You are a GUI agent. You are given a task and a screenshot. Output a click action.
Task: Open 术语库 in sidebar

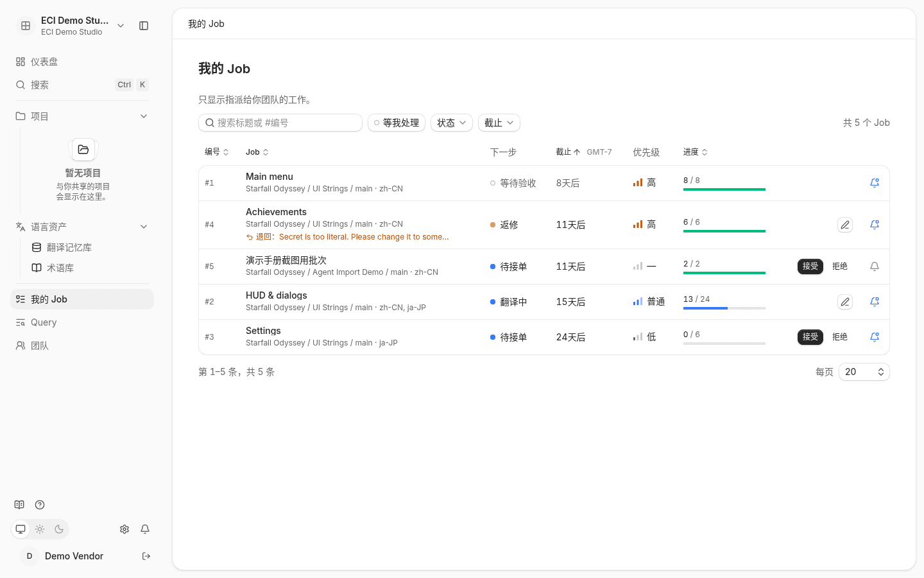[x=90, y=268]
